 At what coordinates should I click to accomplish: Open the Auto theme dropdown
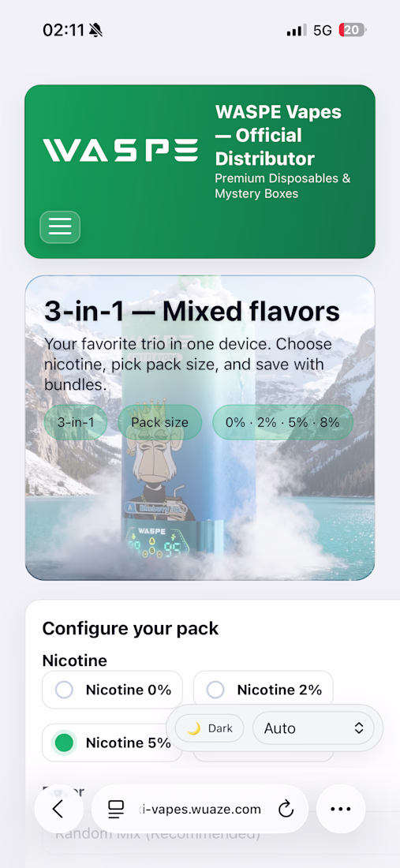click(314, 728)
